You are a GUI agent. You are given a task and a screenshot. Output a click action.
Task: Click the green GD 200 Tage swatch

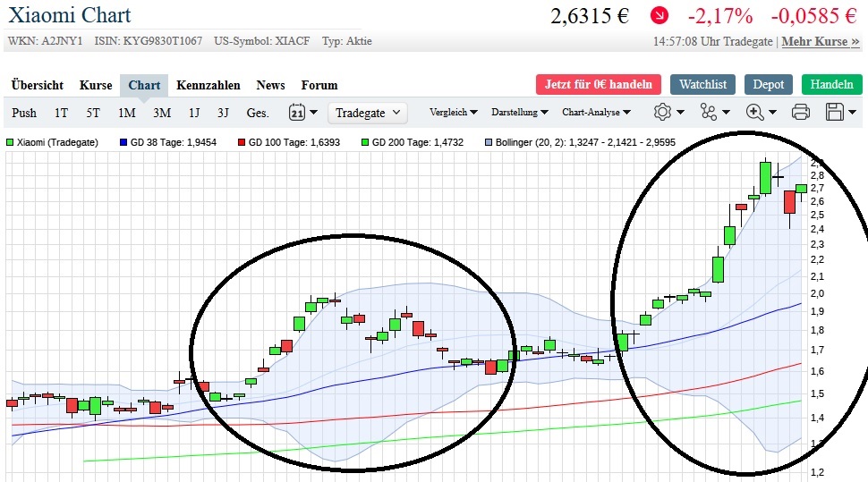(365, 142)
